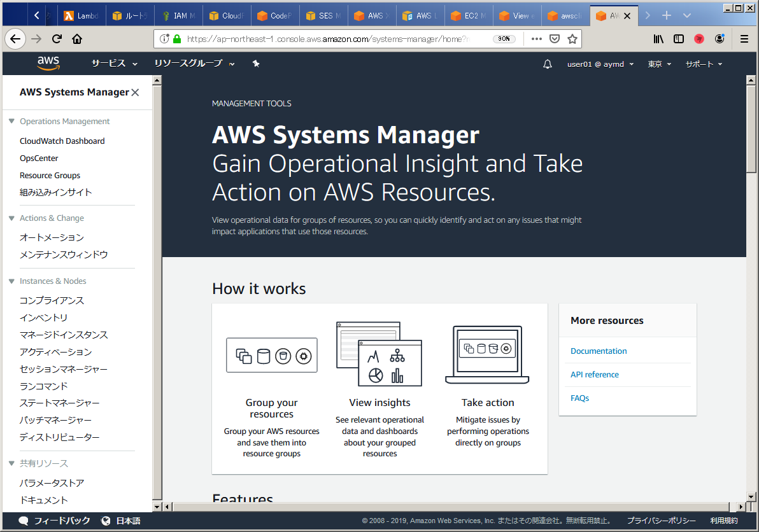759x532 pixels.
Task: Open セッションマネージャー in sidebar
Action: point(64,369)
